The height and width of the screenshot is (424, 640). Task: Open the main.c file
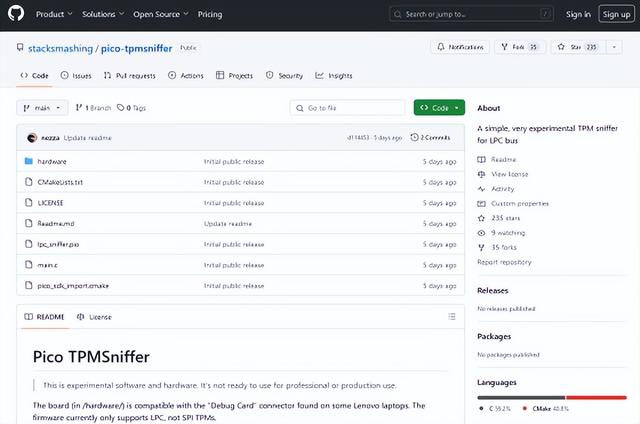click(47, 265)
